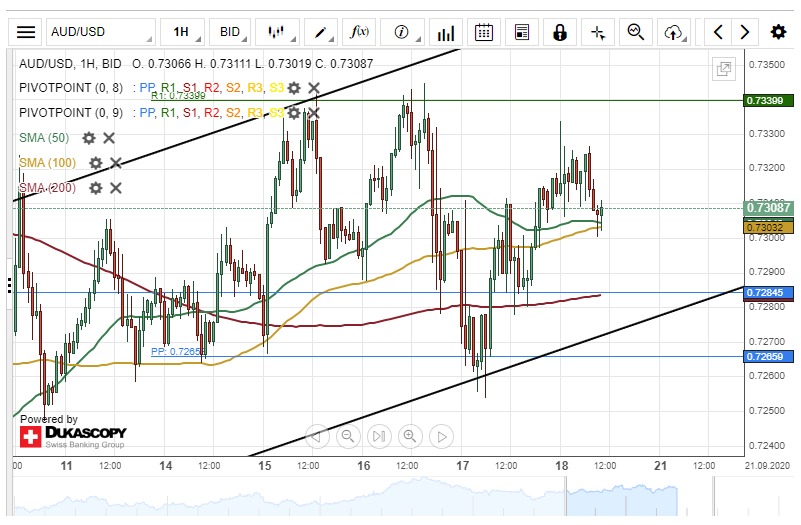The image size is (801, 525).
Task: Open the candlestick chart type selector
Action: 276,32
